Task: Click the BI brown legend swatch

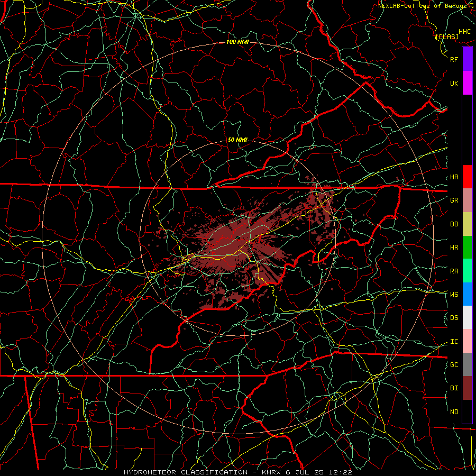Action: point(467,388)
